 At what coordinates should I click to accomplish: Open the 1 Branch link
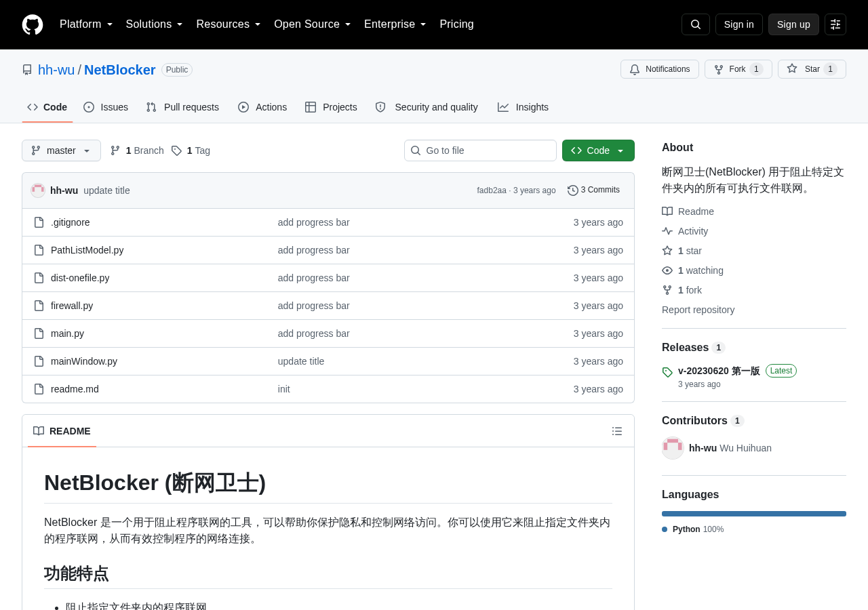click(137, 150)
